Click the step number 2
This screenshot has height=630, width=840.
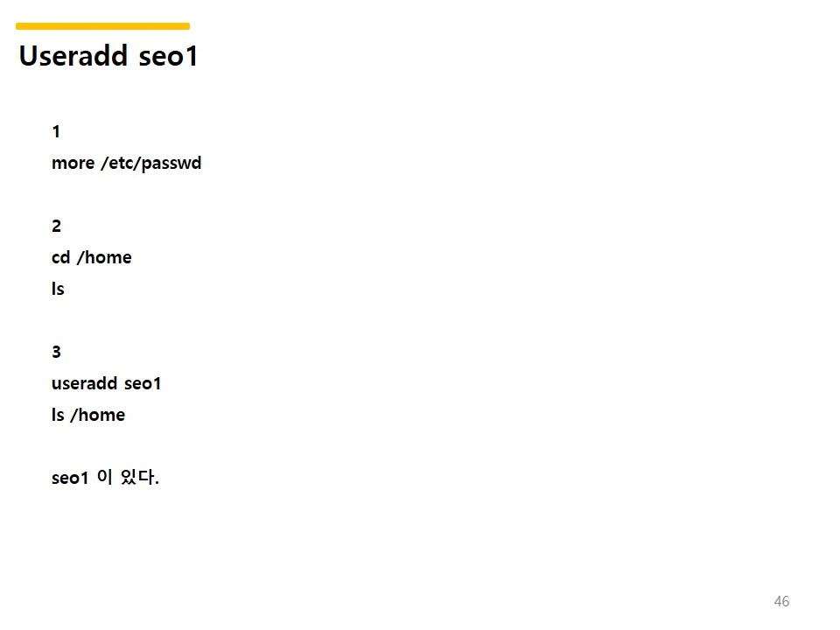click(x=56, y=227)
